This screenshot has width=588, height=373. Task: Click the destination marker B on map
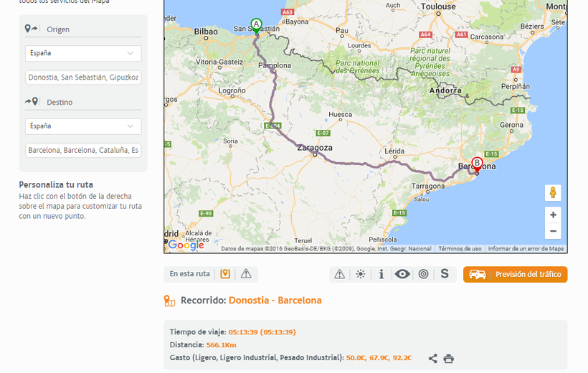tap(477, 164)
